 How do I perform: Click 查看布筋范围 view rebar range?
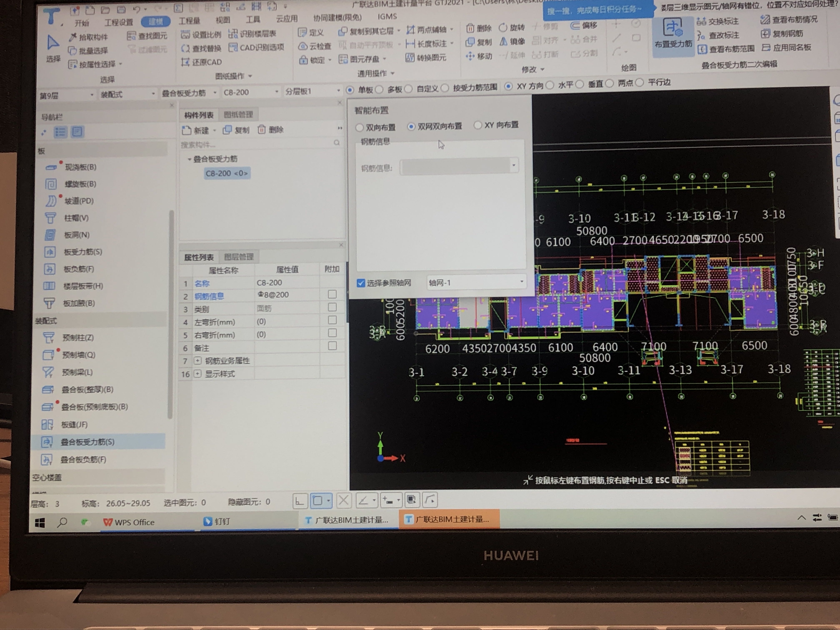726,49
